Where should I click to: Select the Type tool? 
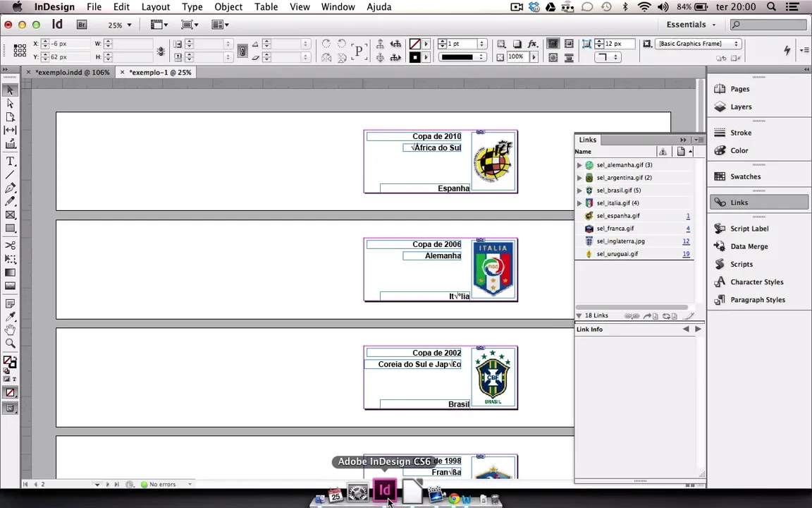tap(10, 161)
